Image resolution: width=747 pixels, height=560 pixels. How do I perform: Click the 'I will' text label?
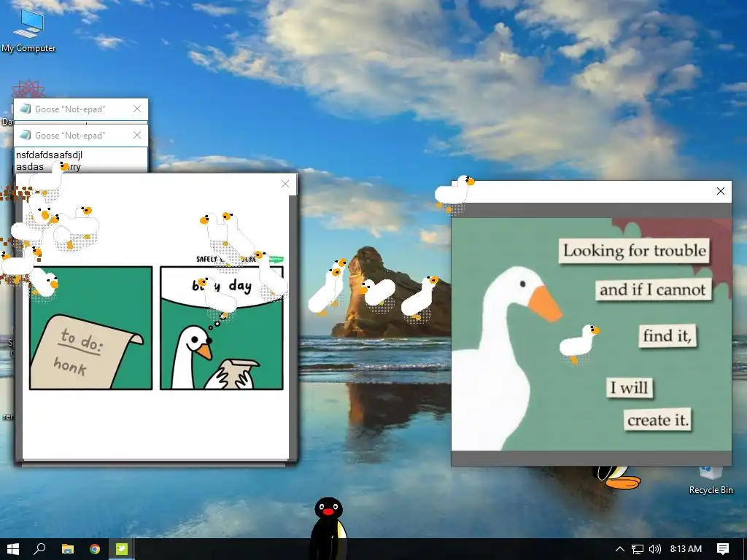630,388
